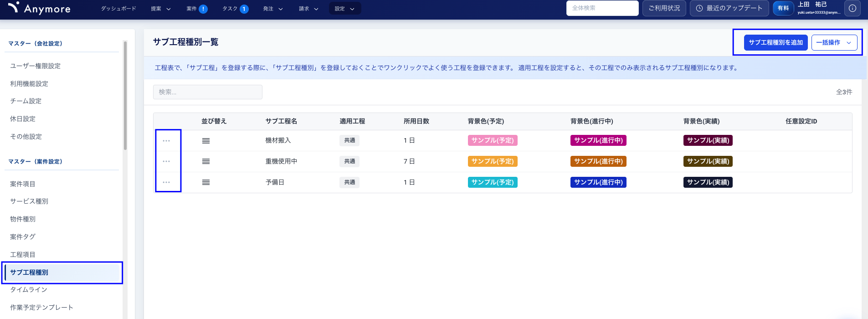Grab reorder handle of 機材搬入 row
The width and height of the screenshot is (868, 319).
206,141
